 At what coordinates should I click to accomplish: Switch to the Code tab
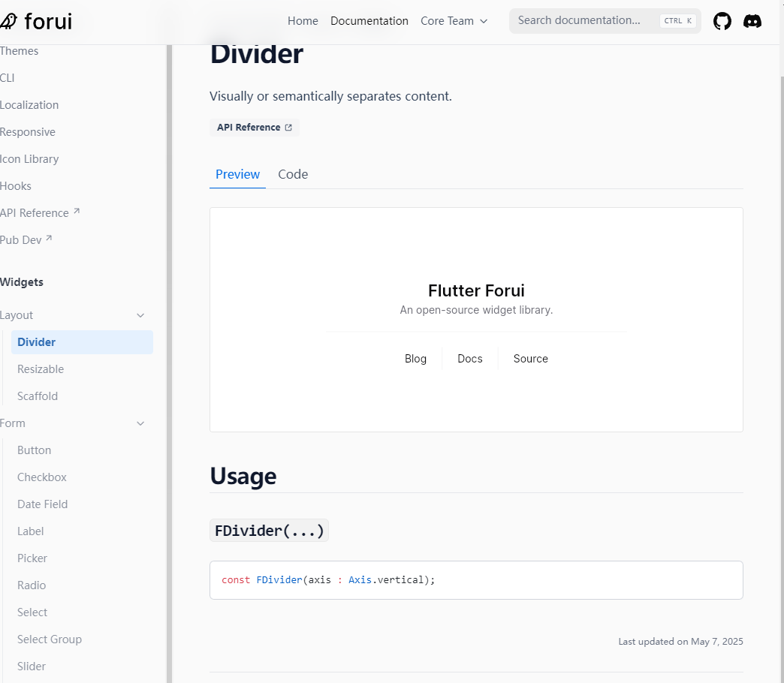point(293,174)
